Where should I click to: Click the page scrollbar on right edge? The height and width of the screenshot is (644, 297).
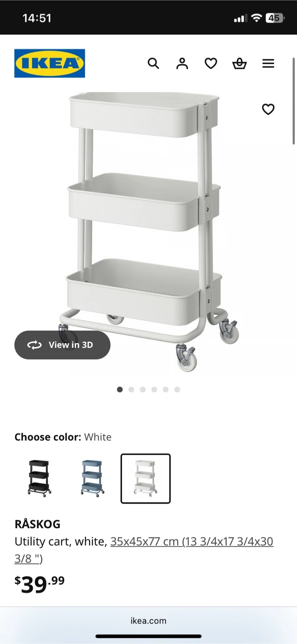click(293, 101)
